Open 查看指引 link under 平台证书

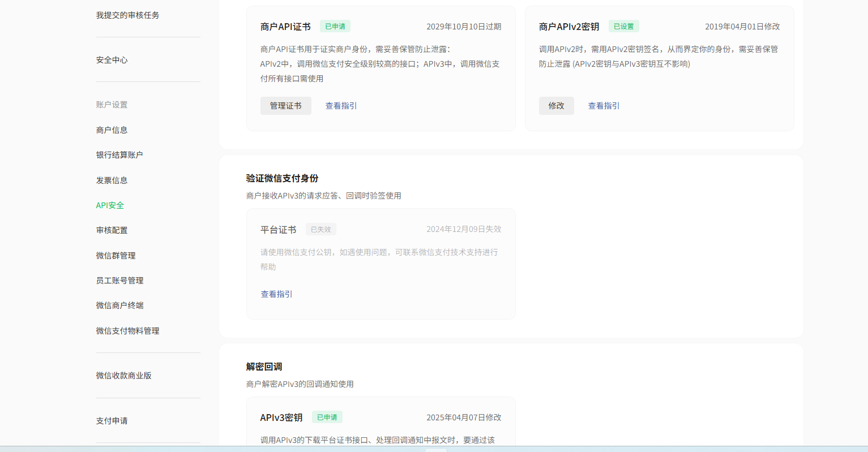pyautogui.click(x=277, y=294)
